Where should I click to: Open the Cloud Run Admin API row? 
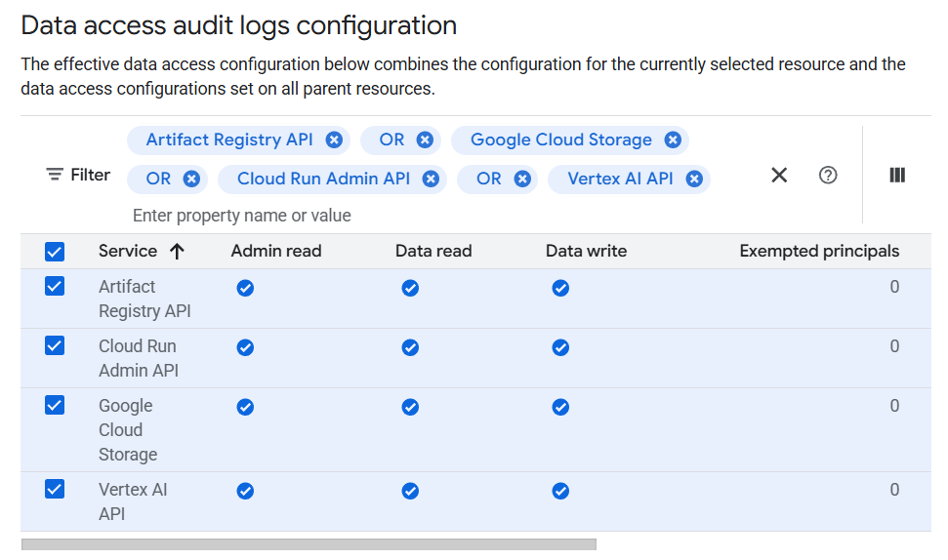pyautogui.click(x=138, y=358)
